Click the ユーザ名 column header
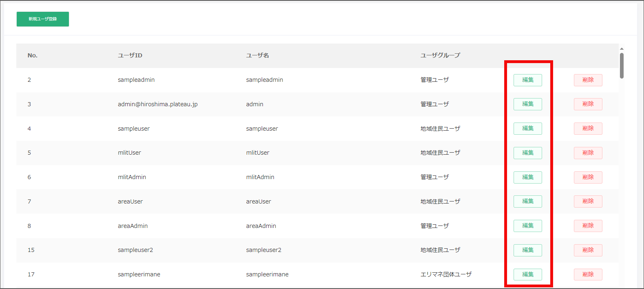This screenshot has height=289, width=644. click(258, 55)
